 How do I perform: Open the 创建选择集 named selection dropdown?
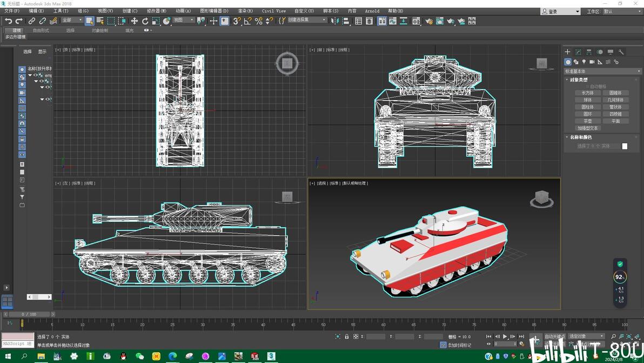click(306, 19)
